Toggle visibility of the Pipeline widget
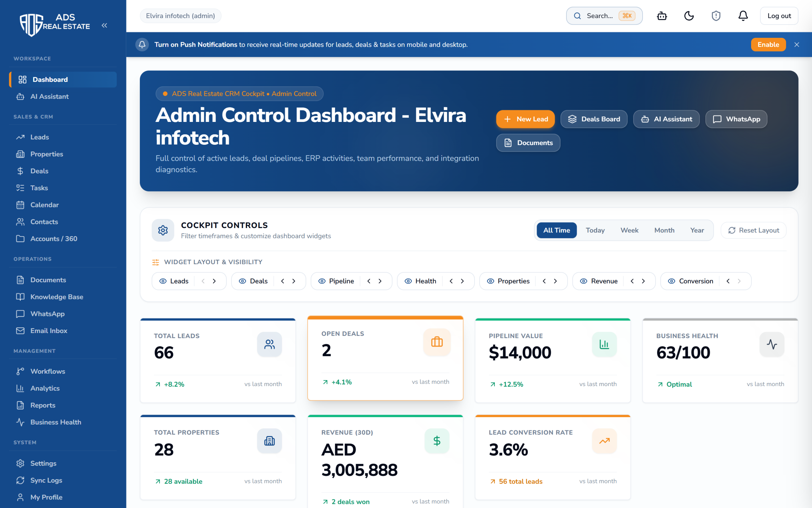Viewport: 812px width, 508px height. pos(322,281)
